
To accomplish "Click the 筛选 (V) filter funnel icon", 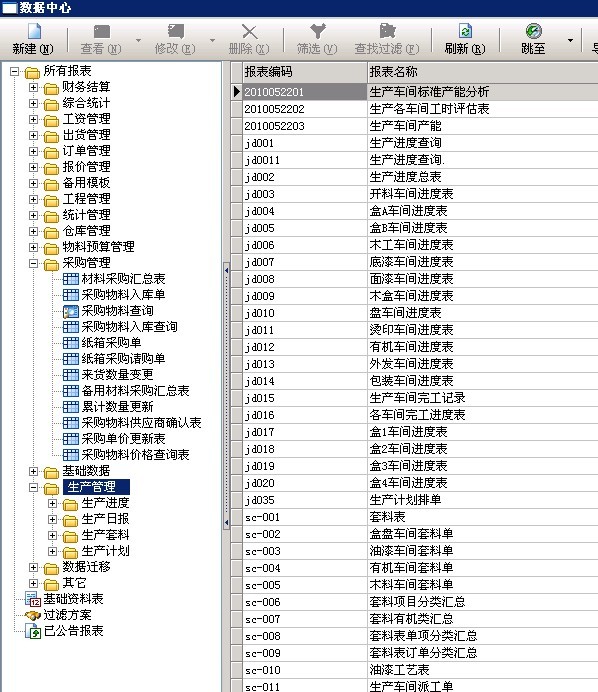I will (317, 31).
